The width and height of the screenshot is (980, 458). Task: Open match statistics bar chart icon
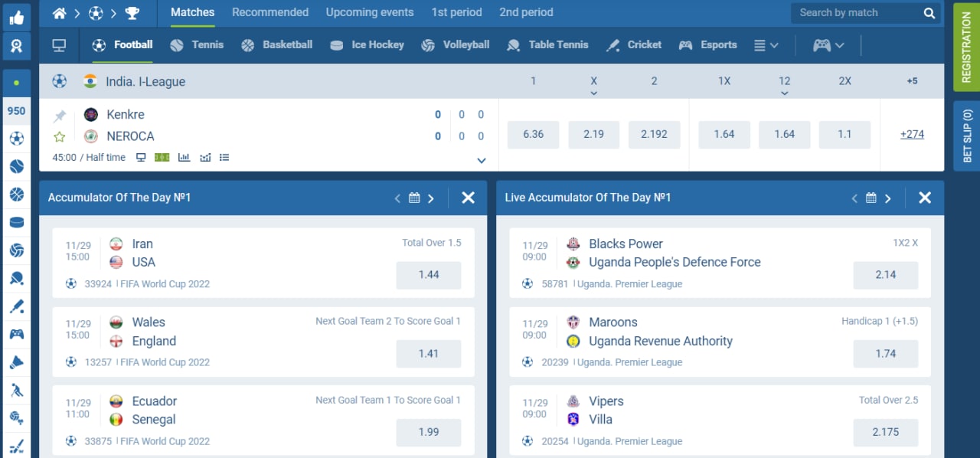pos(184,157)
